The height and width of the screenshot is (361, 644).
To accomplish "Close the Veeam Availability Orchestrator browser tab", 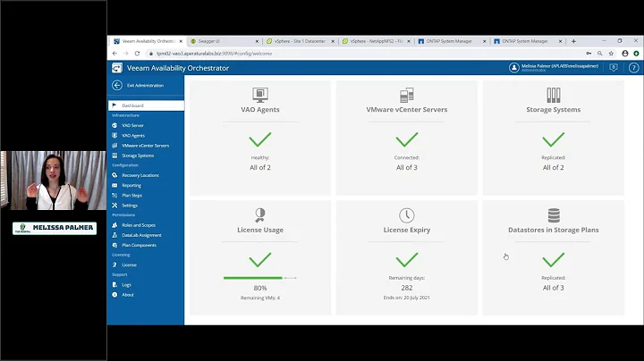I will [181, 41].
